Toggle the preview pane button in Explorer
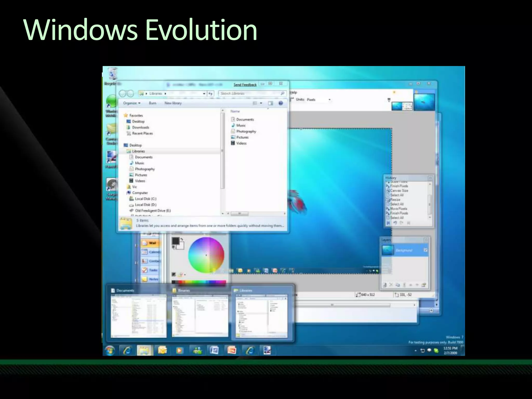 point(270,103)
